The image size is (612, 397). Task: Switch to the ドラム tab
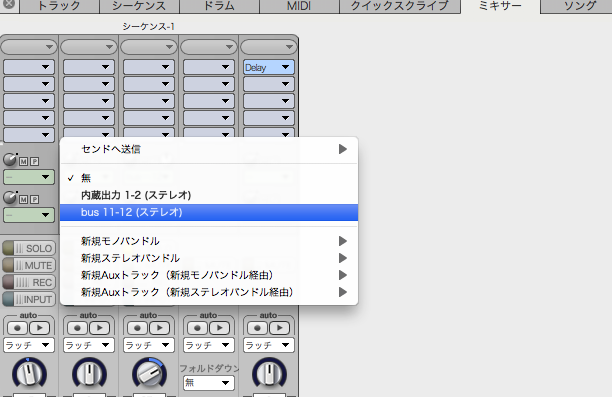[219, 6]
